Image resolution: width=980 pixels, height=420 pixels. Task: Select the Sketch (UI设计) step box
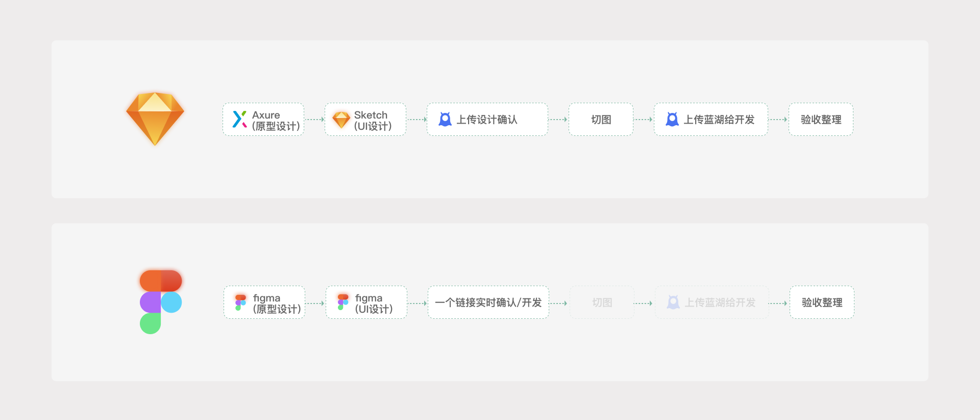(x=365, y=120)
